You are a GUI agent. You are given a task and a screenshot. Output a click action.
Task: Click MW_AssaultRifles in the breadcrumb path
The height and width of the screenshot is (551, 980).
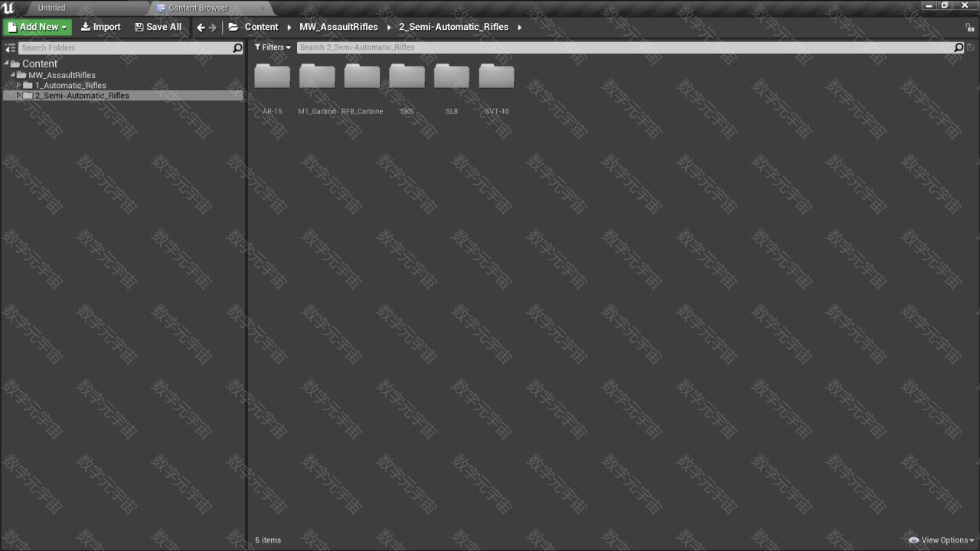(338, 27)
